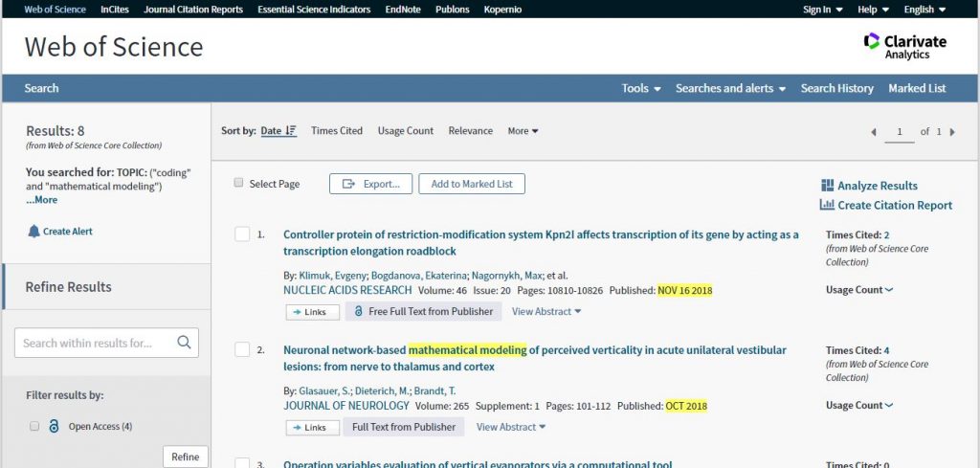980x468 pixels.
Task: Open the Tools dropdown menu
Action: (x=641, y=88)
